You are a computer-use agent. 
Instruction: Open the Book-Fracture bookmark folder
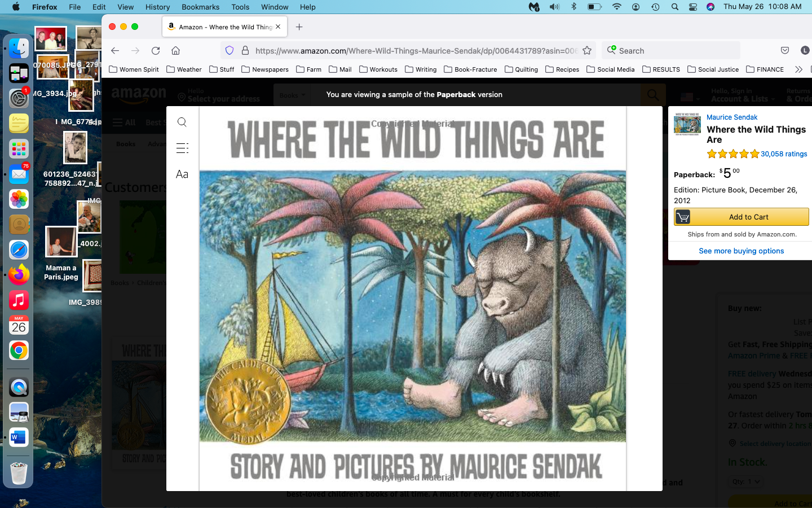(x=470, y=69)
